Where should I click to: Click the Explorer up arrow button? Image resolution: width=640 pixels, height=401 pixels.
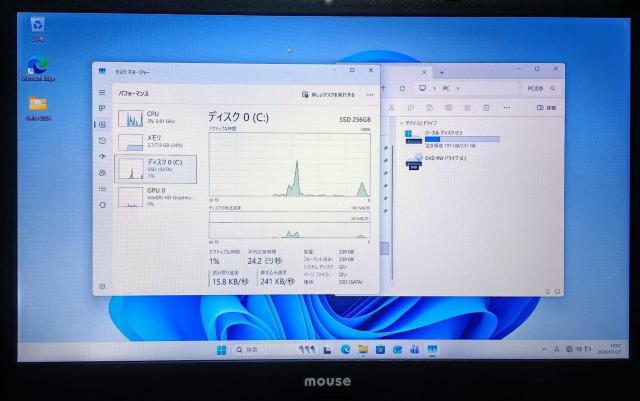383,88
